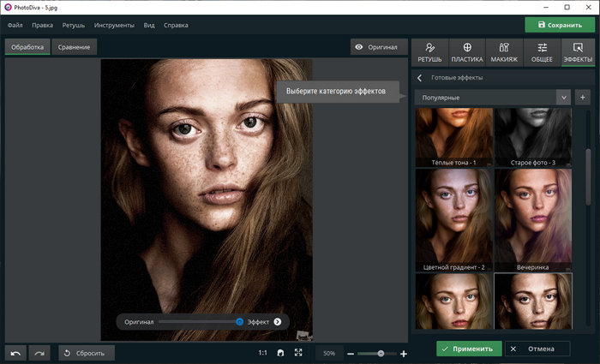Select the Вечеринка effect thumbnail
The image size is (600, 364).
click(x=531, y=219)
